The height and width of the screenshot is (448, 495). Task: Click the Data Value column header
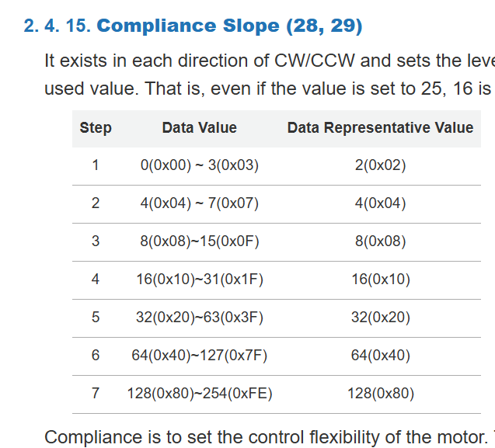tap(199, 128)
